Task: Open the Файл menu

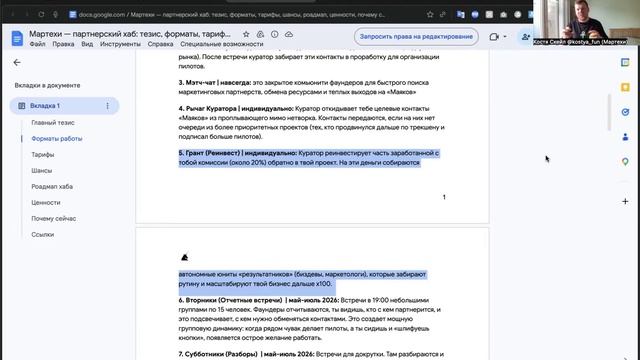Action: tap(38, 44)
